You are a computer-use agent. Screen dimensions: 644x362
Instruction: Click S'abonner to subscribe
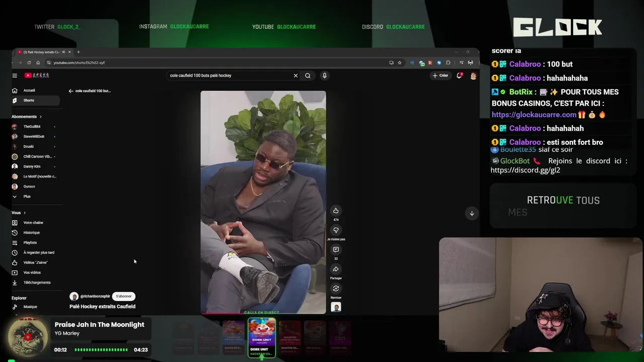[x=124, y=297]
